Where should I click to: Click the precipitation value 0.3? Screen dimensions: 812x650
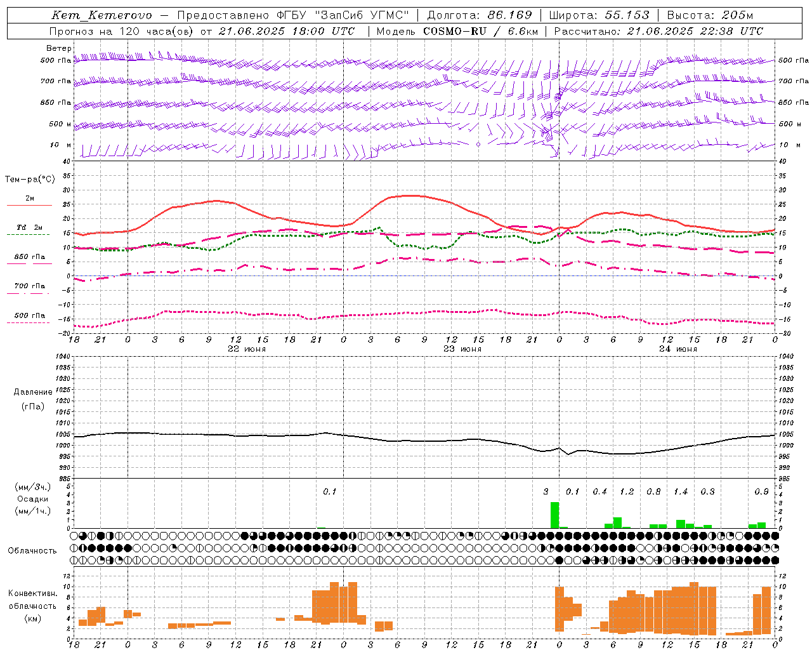coord(707,492)
